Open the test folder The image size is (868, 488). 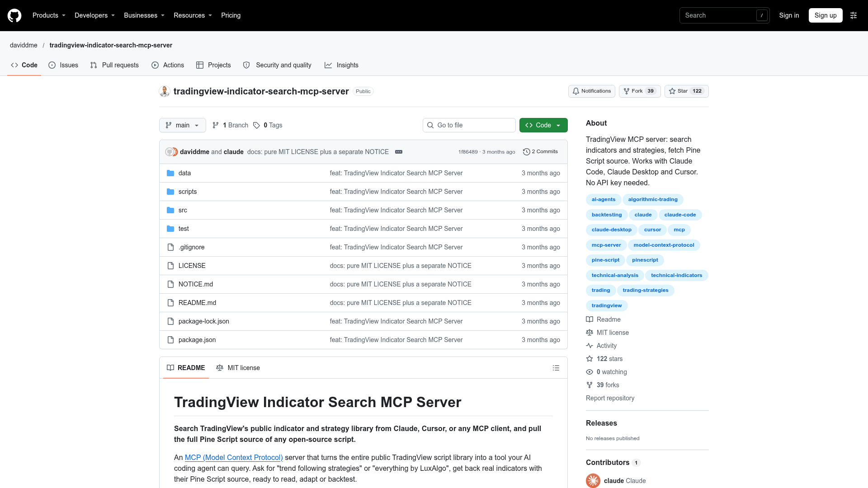click(x=184, y=229)
